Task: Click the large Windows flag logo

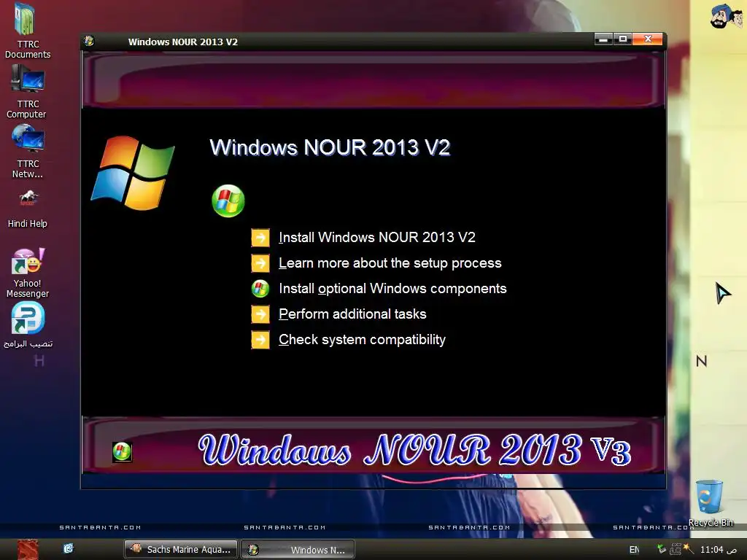Action: [133, 173]
